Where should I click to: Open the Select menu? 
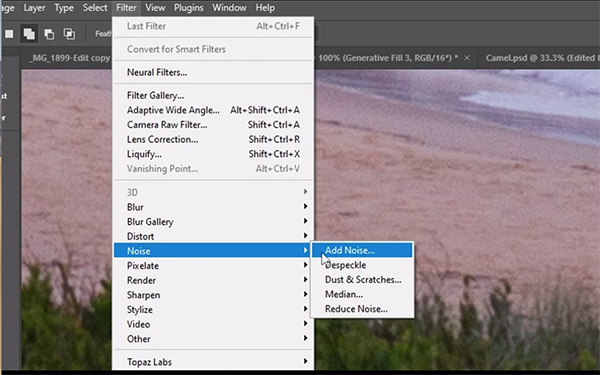pos(95,8)
